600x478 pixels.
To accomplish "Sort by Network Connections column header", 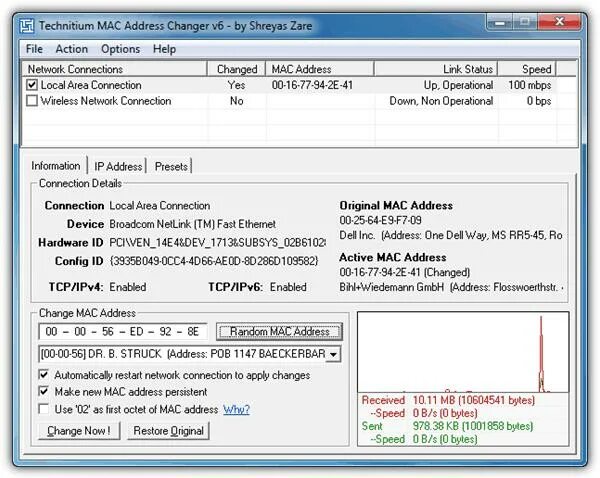I will pos(114,69).
